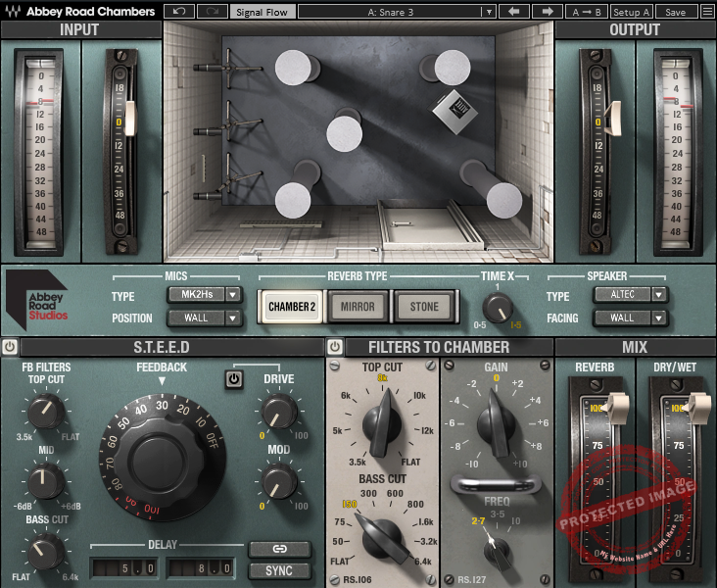Select the Chamber 2 reverb type
Viewport: 717px width, 588px height.
click(292, 307)
